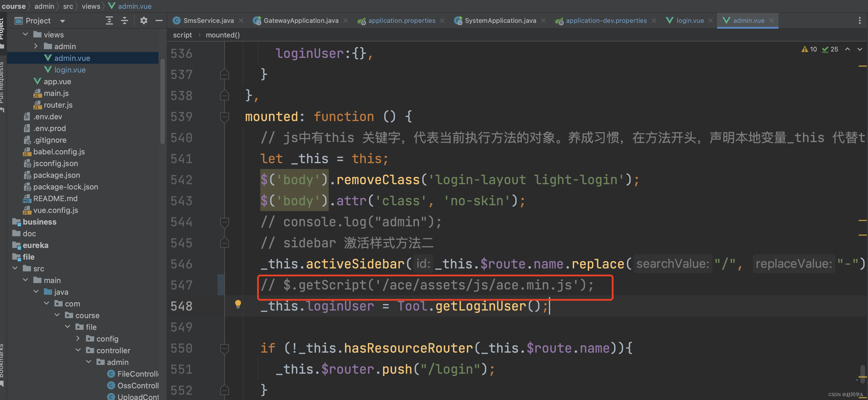Open router.js in the project tree
The image size is (868, 400).
pos(58,105)
